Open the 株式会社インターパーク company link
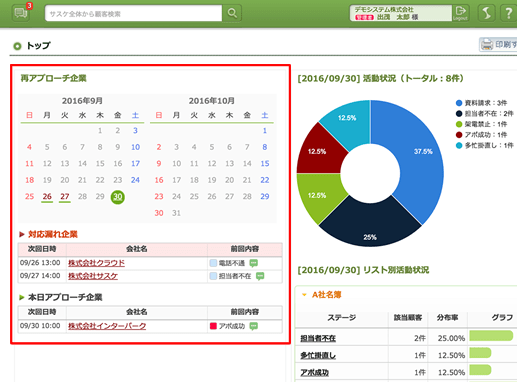Screen dimensions: 517x382 (x=107, y=326)
